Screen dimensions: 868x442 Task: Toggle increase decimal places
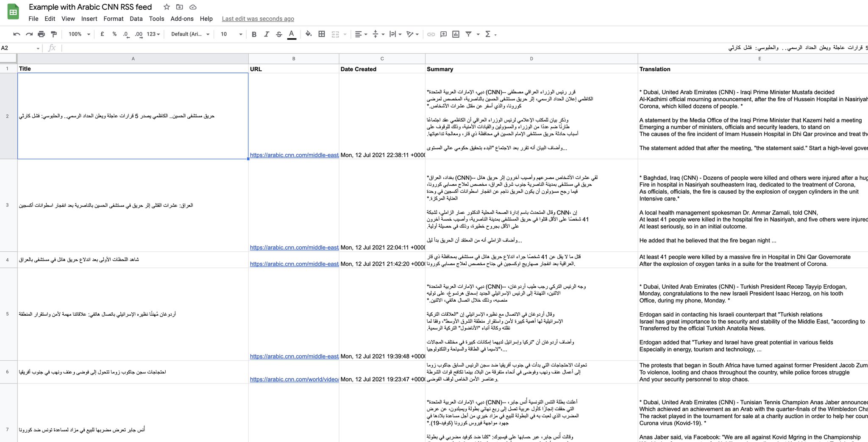138,34
